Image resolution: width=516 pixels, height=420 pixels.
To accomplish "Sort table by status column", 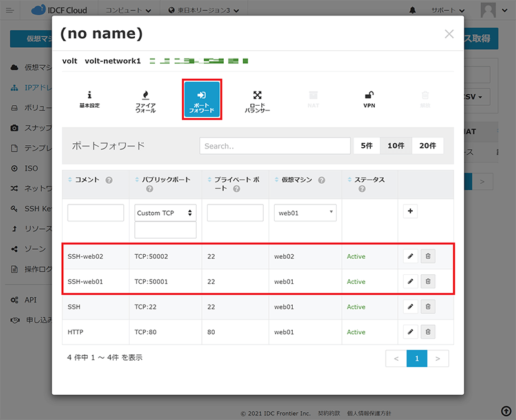I will pos(365,179).
